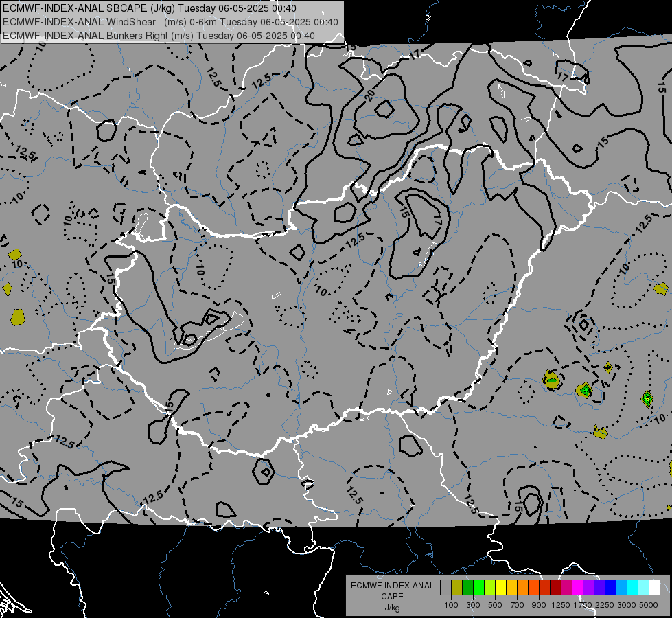Choose the indigo violet legend swatch

tap(599, 587)
